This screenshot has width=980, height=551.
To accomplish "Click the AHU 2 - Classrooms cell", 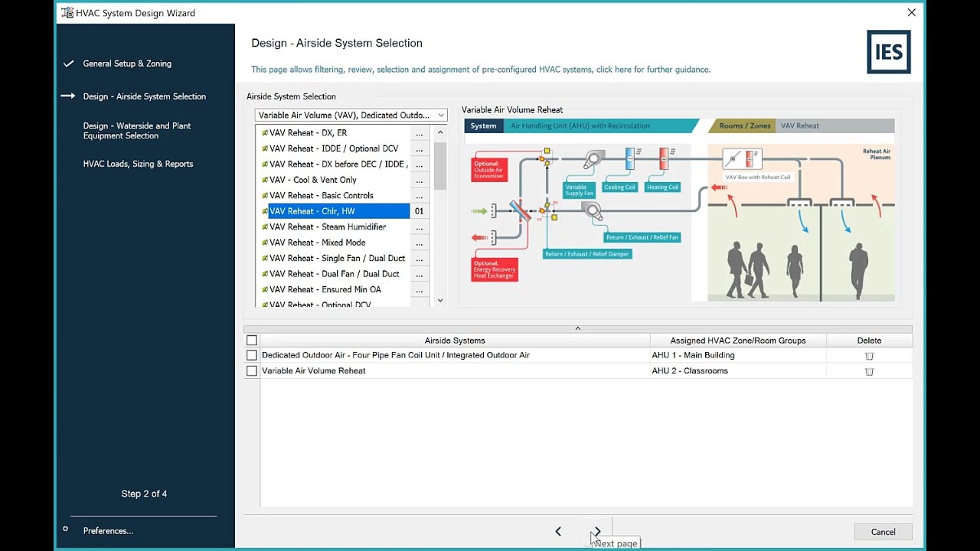I will pyautogui.click(x=738, y=371).
